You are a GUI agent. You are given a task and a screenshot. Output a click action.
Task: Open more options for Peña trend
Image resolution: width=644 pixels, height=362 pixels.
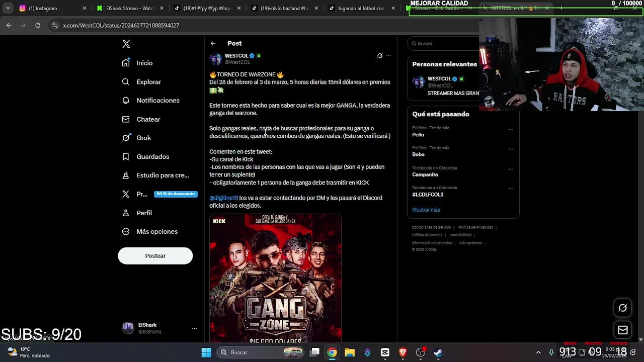point(511,129)
